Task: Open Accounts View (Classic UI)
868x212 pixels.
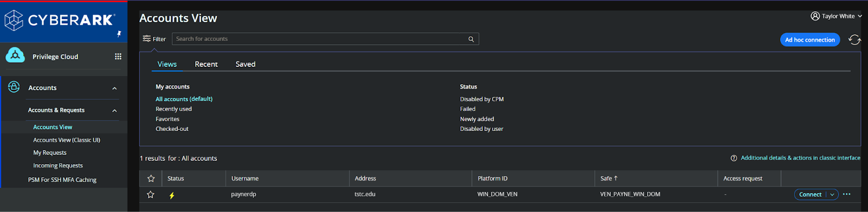Action: click(x=67, y=140)
